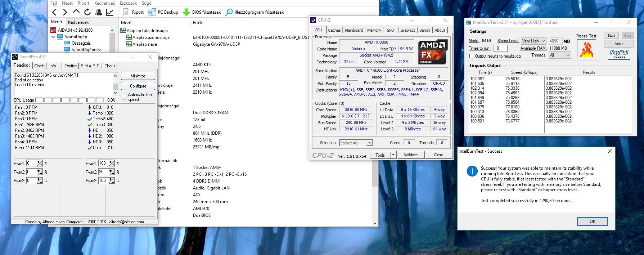The height and width of the screenshot is (255, 644).
Task: Enable Automatic fan speed checkbox
Action: (x=124, y=97)
